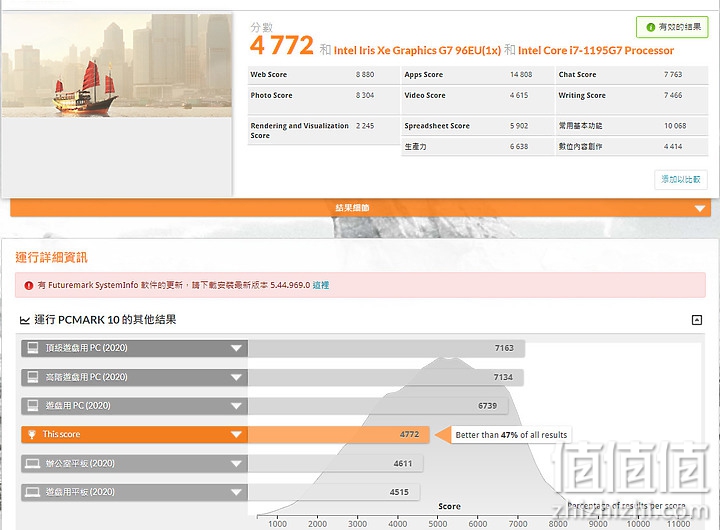Click the chart icon beside 運行 PCMARK 10
This screenshot has width=720, height=530.
pos(25,320)
